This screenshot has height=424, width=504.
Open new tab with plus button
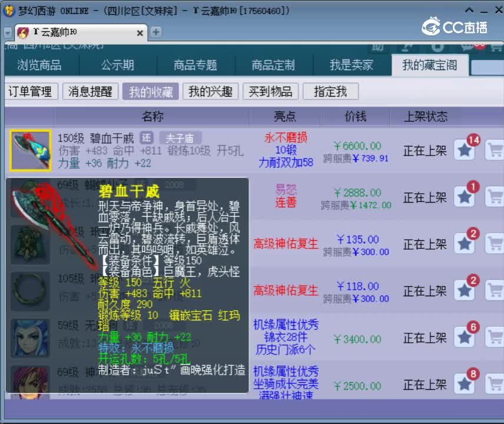point(156,32)
